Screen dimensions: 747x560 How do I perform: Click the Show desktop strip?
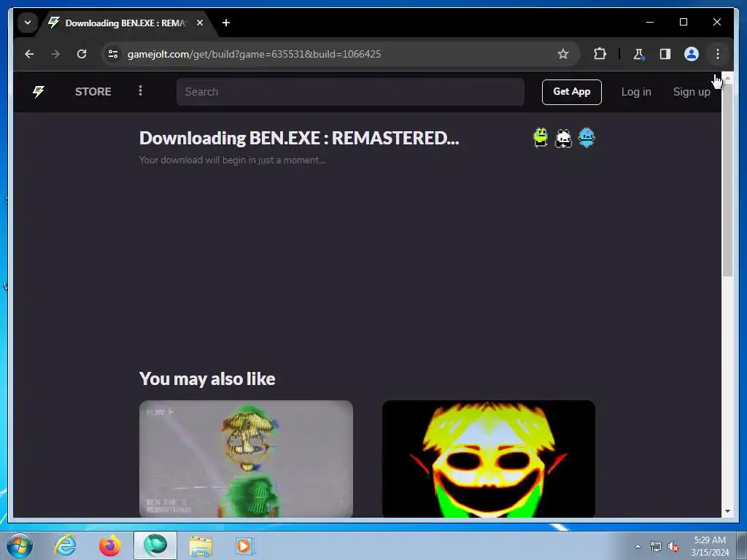point(742,546)
